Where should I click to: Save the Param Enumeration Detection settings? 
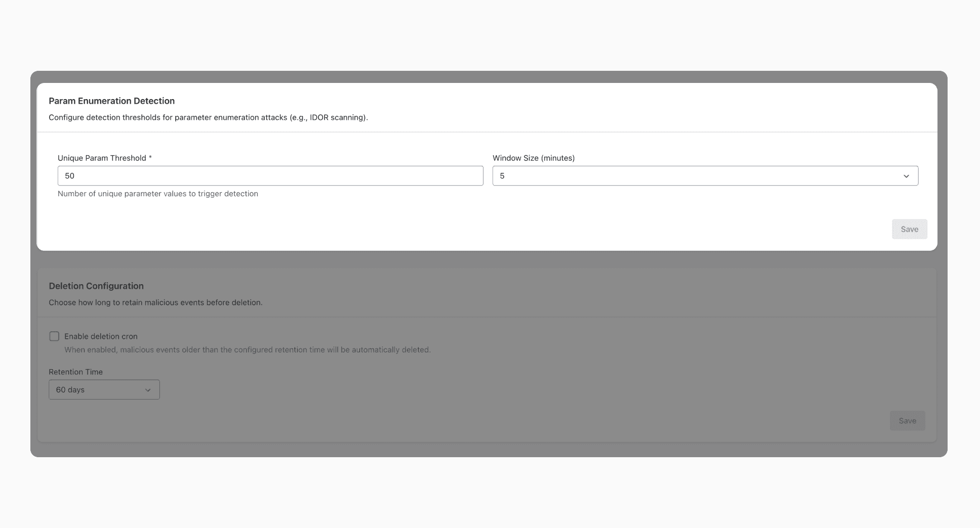click(x=909, y=229)
